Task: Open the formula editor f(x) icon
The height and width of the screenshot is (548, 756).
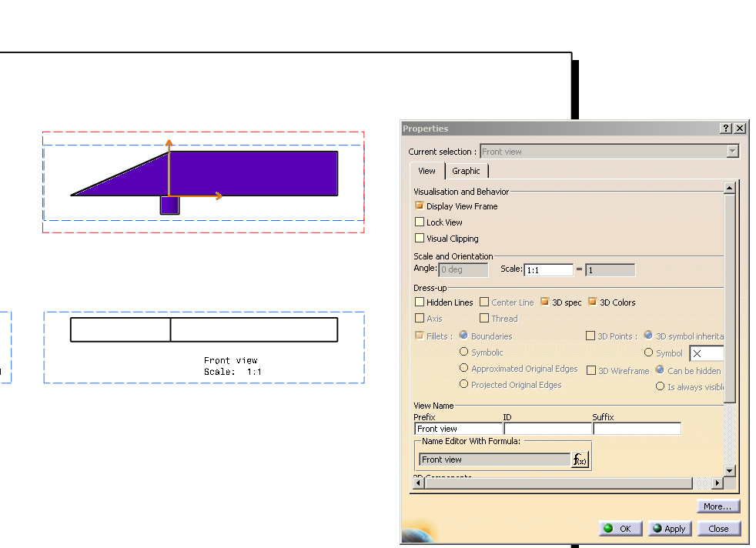Action: click(580, 459)
